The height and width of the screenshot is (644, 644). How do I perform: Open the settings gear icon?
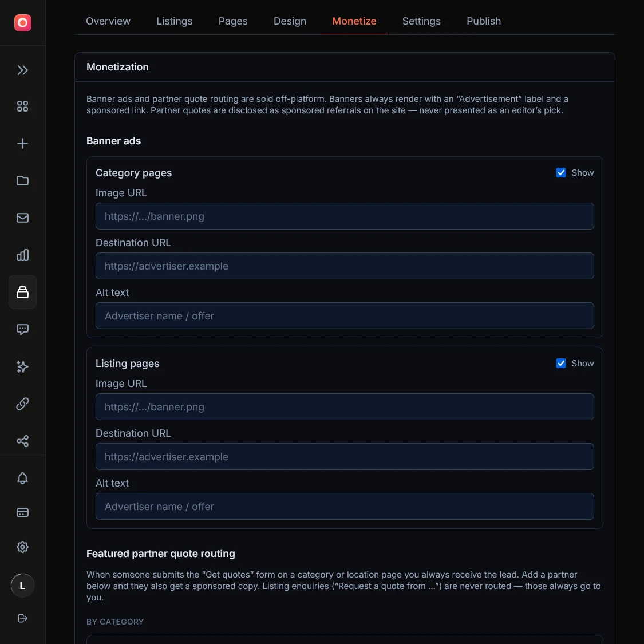point(22,547)
